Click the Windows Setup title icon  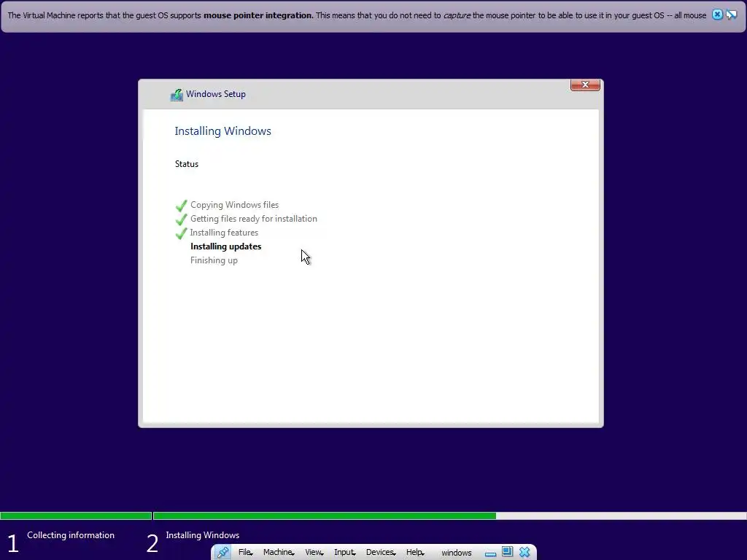coord(177,94)
